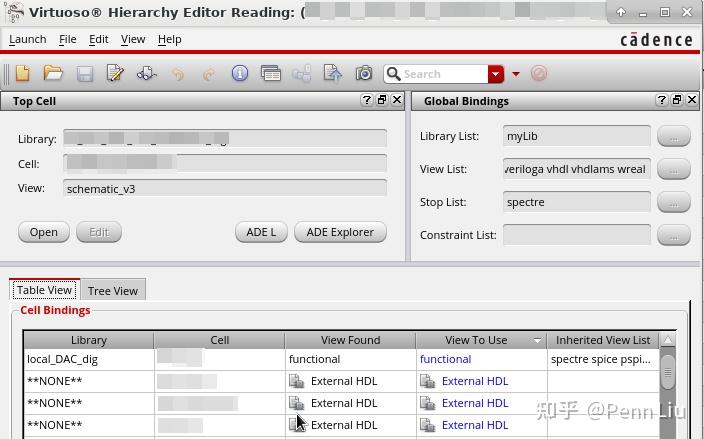Open the File menu
Image resolution: width=704 pixels, height=439 pixels.
point(67,40)
